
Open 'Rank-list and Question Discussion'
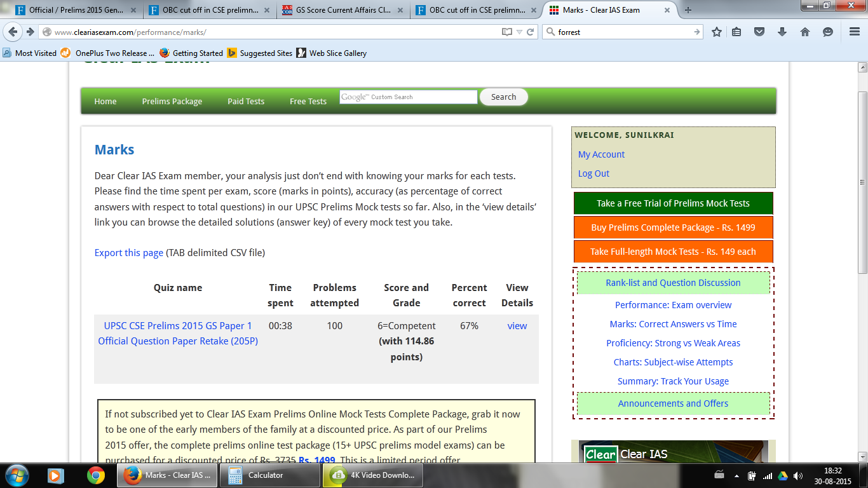[673, 283]
